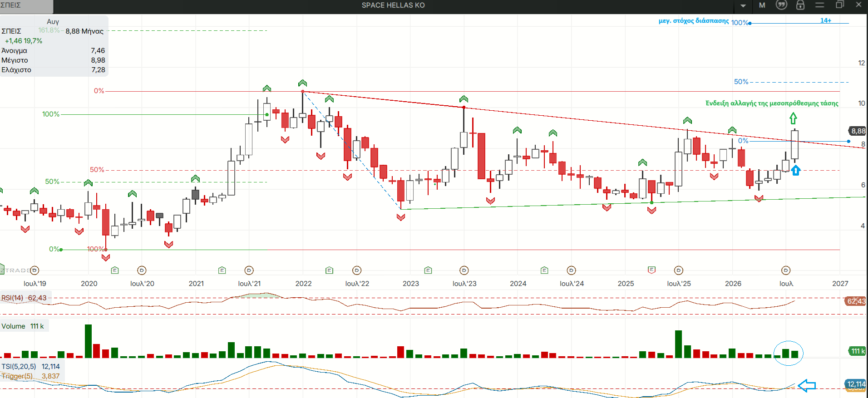Click the dividend marker above Ιουλ'22
The width and height of the screenshot is (868, 398).
(357, 270)
